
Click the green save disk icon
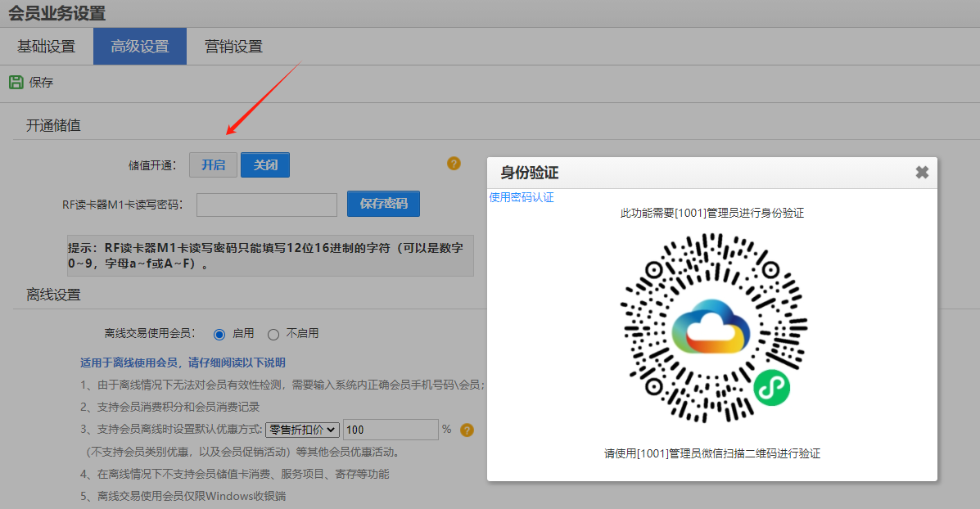tap(16, 82)
